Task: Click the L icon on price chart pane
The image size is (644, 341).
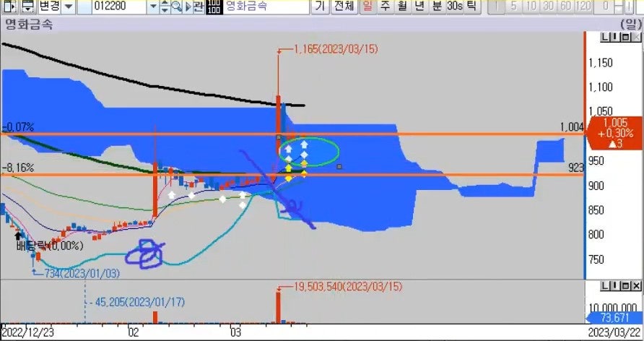Action: [605, 38]
